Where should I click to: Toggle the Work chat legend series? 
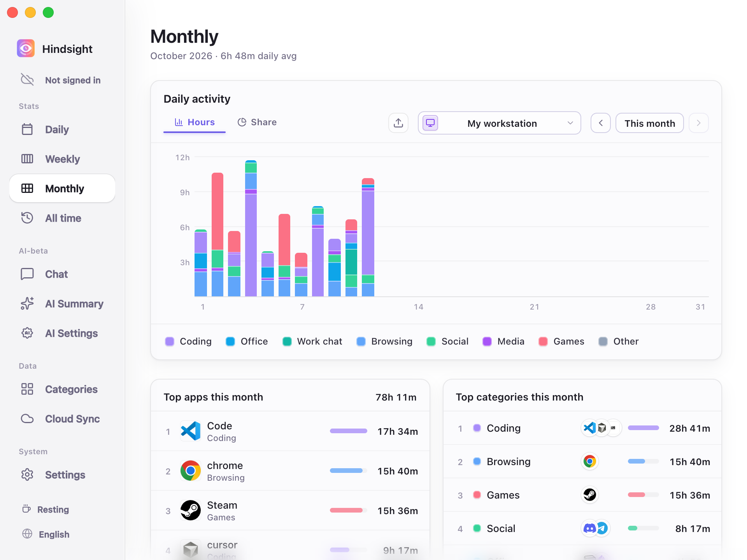tap(312, 341)
